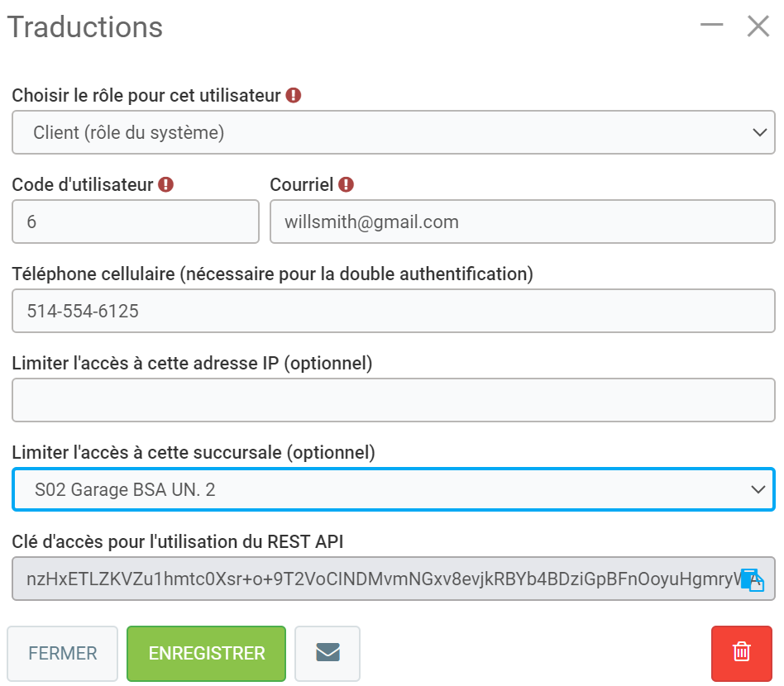Click the FERMER button
Screen dimensions: 784x686
[63, 653]
